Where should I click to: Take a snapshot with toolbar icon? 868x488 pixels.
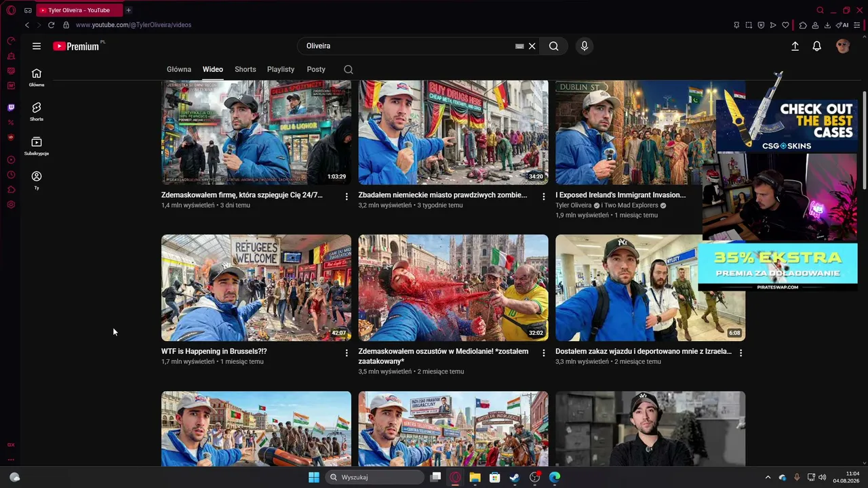tap(749, 25)
